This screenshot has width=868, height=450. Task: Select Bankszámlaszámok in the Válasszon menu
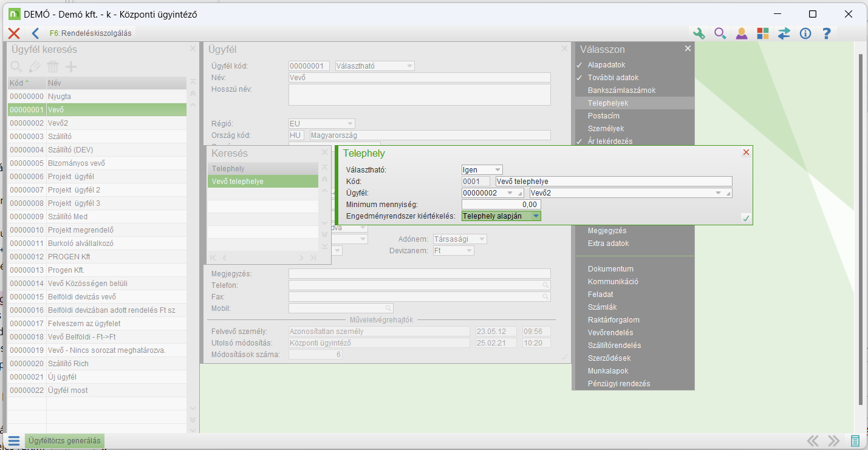[x=621, y=90]
